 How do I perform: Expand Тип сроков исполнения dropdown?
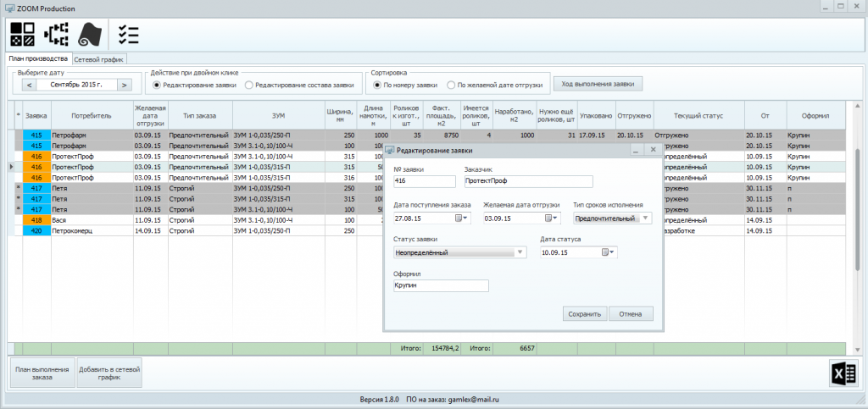tap(646, 218)
